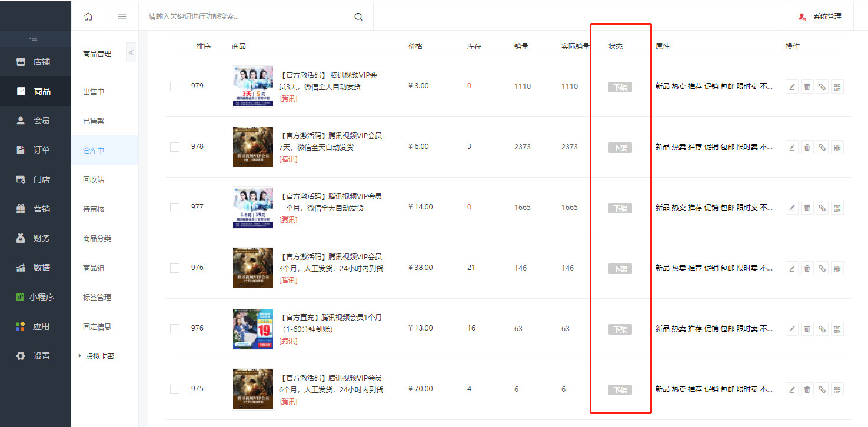Viewport: 868px width, 427px height.
Task: Click the function search input field
Action: point(248,16)
